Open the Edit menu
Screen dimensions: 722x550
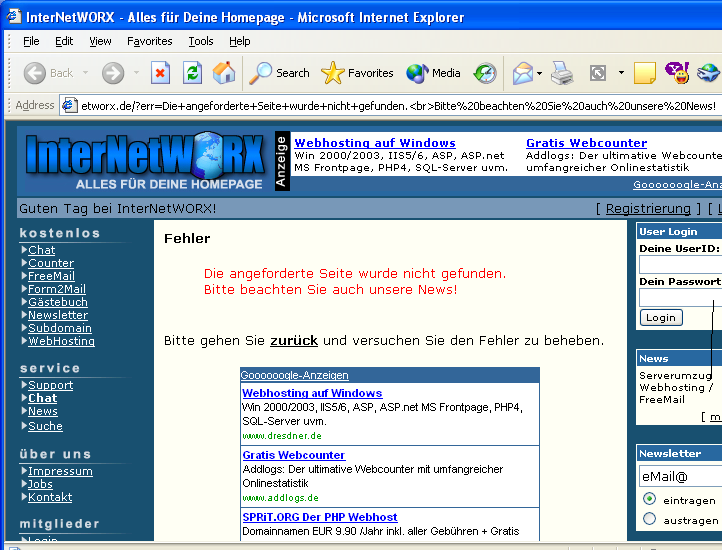64,41
